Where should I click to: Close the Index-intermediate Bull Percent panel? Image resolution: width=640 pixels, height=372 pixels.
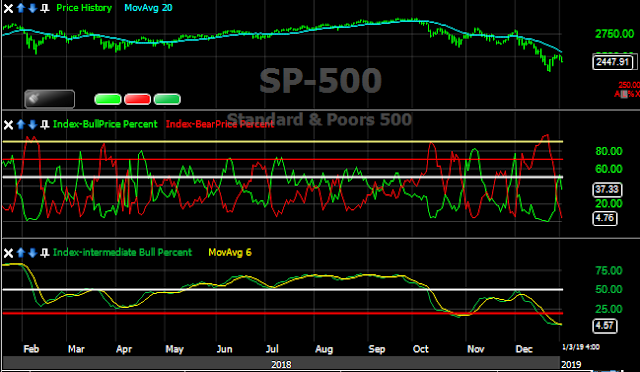pyautogui.click(x=8, y=253)
